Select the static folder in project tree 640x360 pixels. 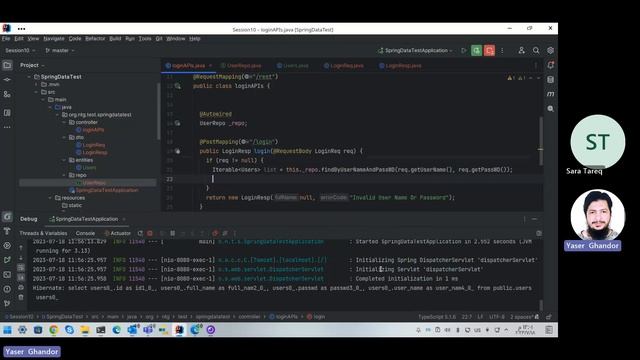(x=71, y=205)
